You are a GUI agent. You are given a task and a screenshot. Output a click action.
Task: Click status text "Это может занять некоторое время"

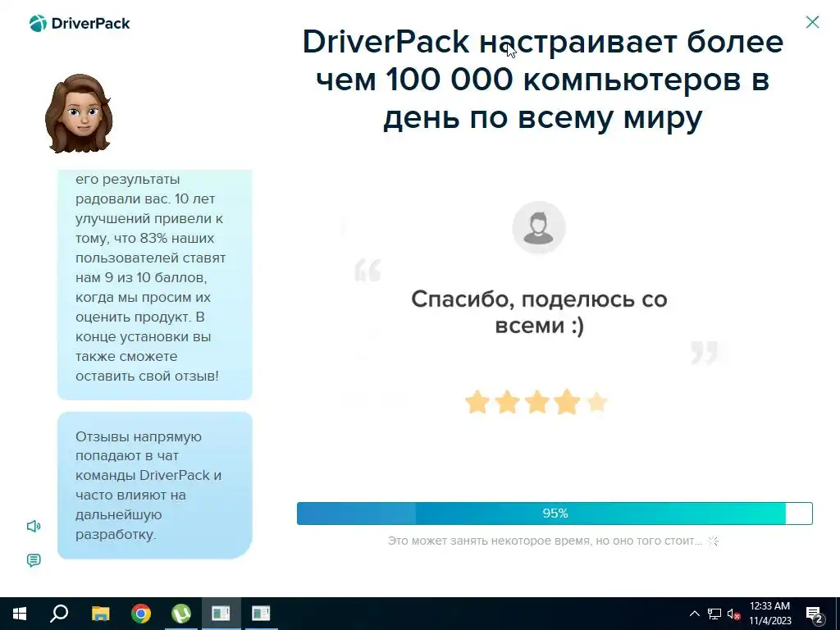tap(545, 541)
